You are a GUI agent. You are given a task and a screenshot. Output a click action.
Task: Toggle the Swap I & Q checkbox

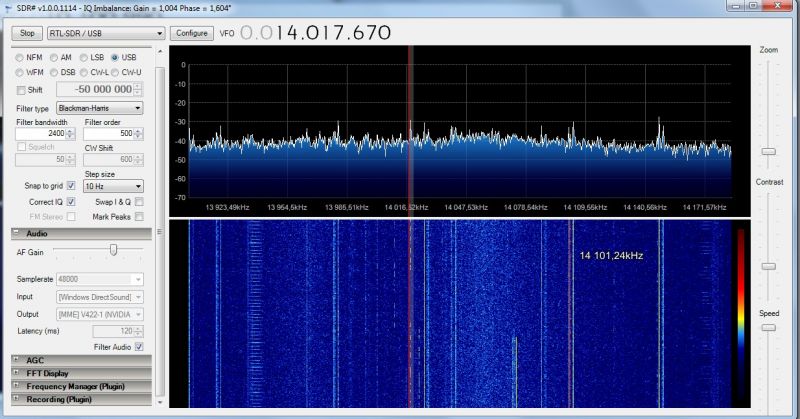point(139,202)
